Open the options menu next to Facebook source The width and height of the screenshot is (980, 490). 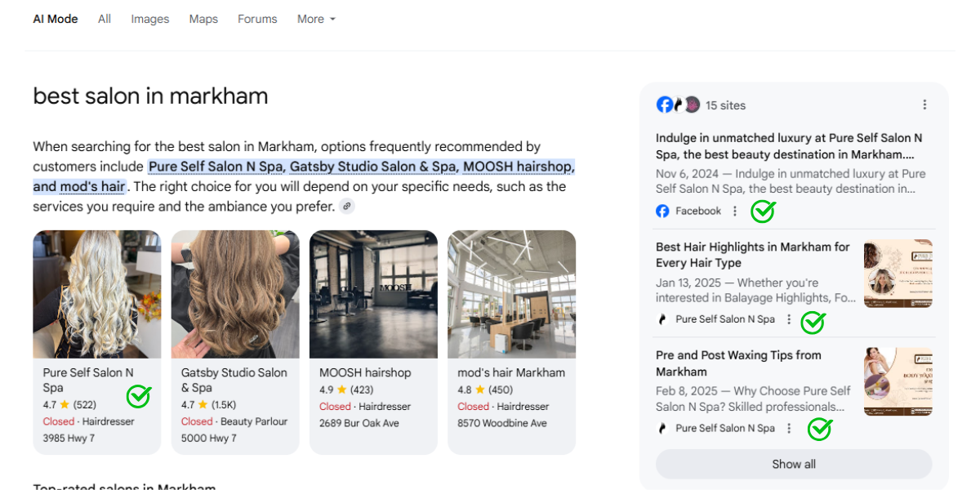tap(735, 212)
